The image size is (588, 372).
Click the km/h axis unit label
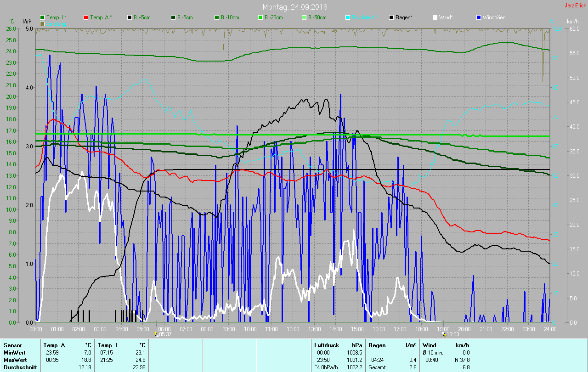(572, 22)
